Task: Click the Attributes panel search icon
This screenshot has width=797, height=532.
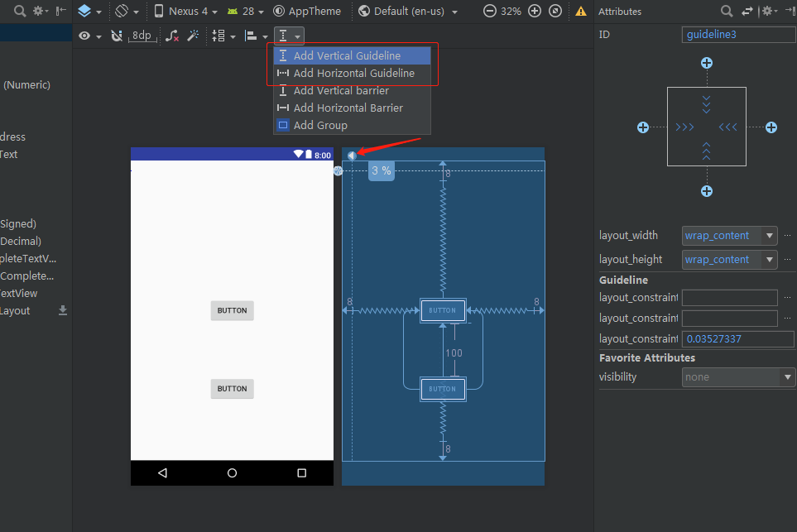Action: [x=727, y=11]
